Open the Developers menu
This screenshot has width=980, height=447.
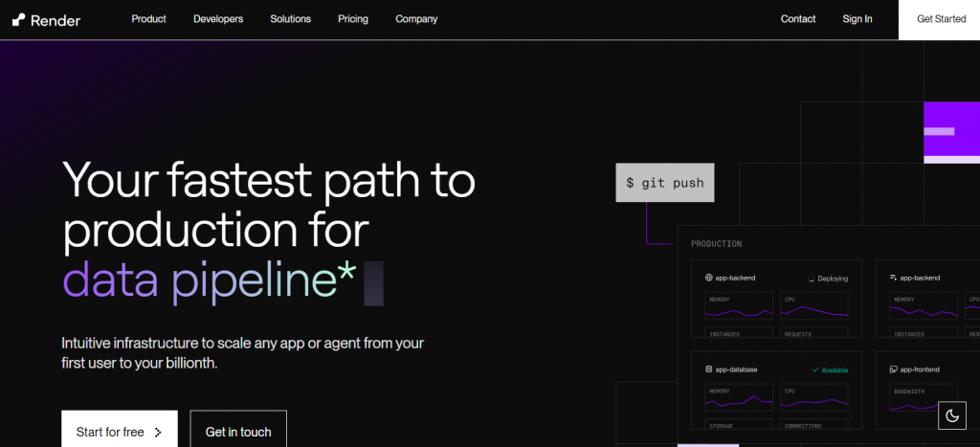pyautogui.click(x=218, y=19)
